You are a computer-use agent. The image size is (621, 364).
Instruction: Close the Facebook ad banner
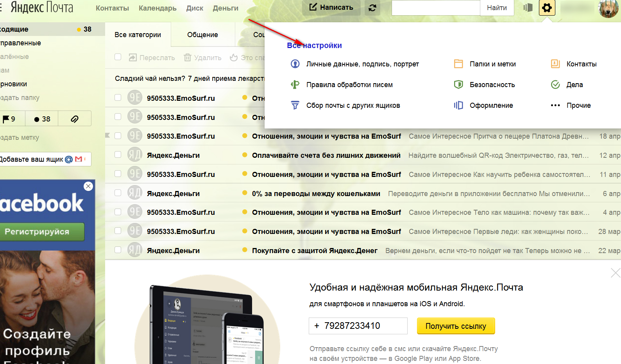tap(88, 186)
